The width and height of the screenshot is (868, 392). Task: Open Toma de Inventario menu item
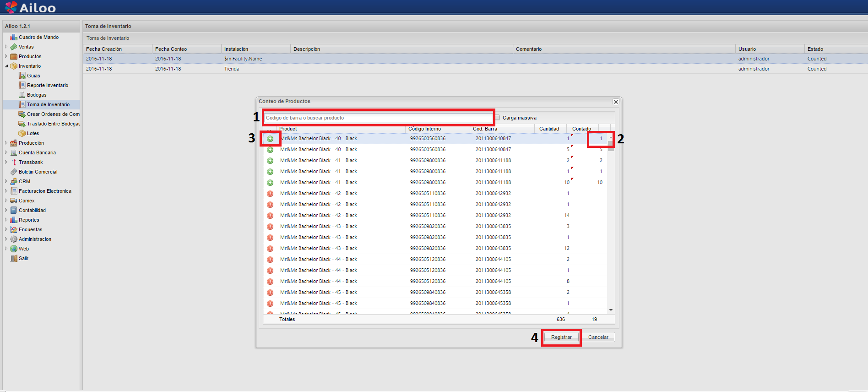(x=48, y=104)
